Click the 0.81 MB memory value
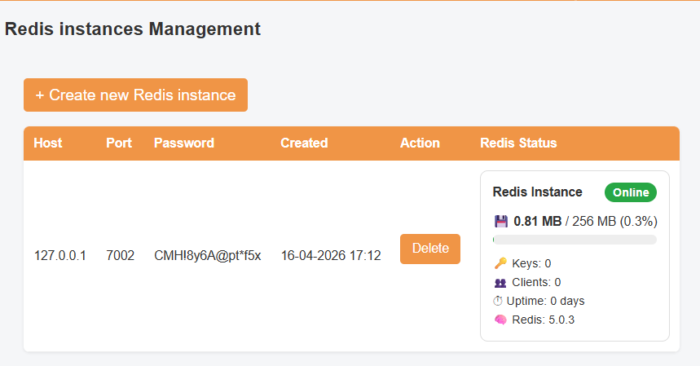The image size is (700, 366). [538, 221]
